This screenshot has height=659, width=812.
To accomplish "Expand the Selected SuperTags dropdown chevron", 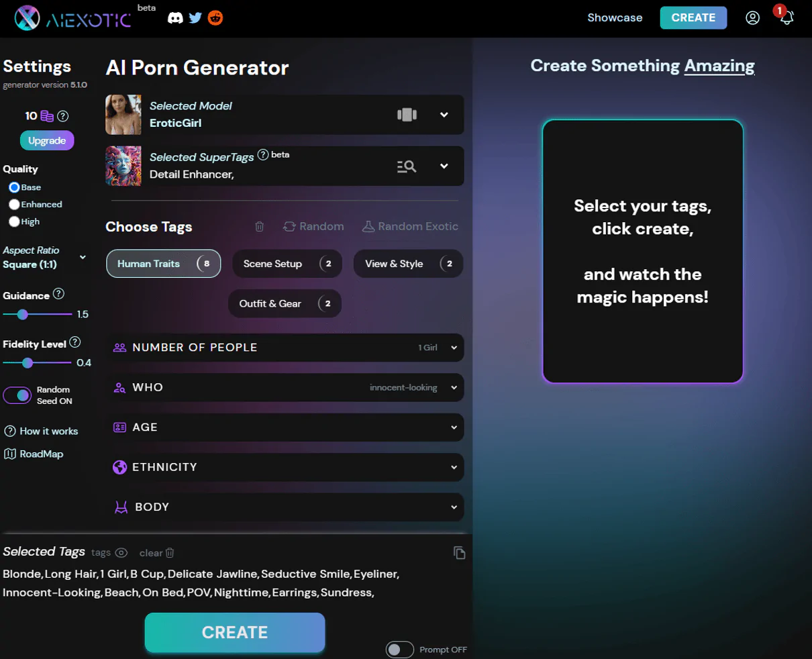I will [x=444, y=166].
